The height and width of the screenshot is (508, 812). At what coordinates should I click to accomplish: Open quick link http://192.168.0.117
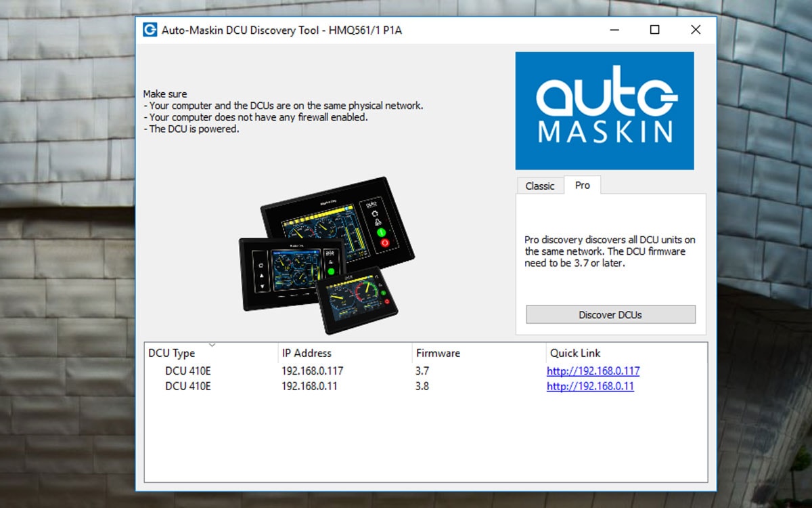coord(593,371)
